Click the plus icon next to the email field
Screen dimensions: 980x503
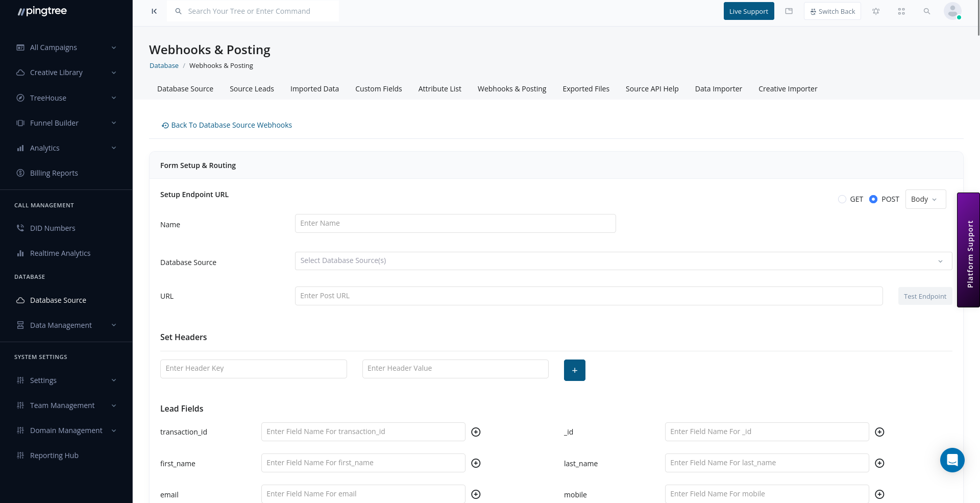pyautogui.click(x=476, y=494)
